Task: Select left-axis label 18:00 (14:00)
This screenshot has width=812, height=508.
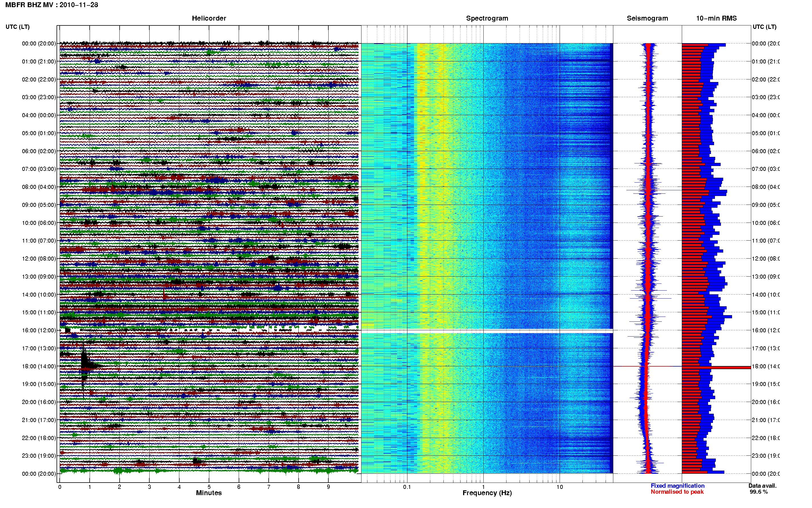Action: (x=39, y=366)
